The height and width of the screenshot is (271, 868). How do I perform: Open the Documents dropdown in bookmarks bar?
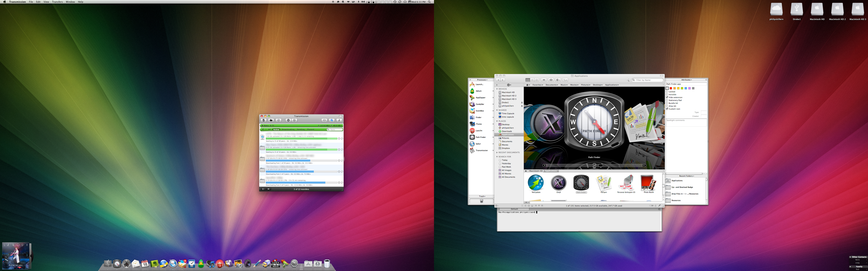click(x=552, y=85)
